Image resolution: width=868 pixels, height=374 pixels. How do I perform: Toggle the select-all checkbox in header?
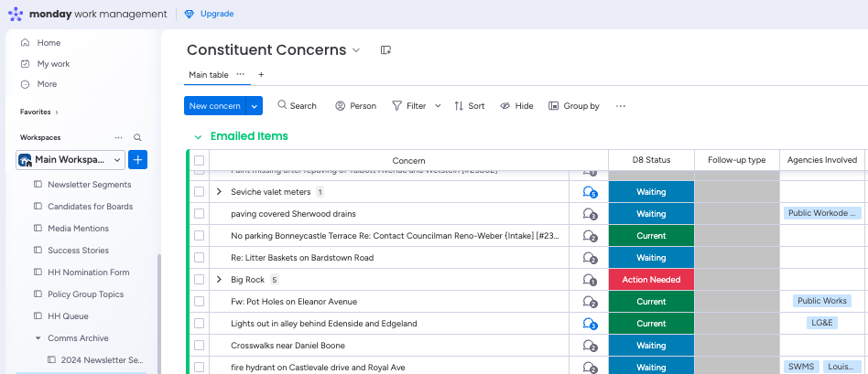200,160
